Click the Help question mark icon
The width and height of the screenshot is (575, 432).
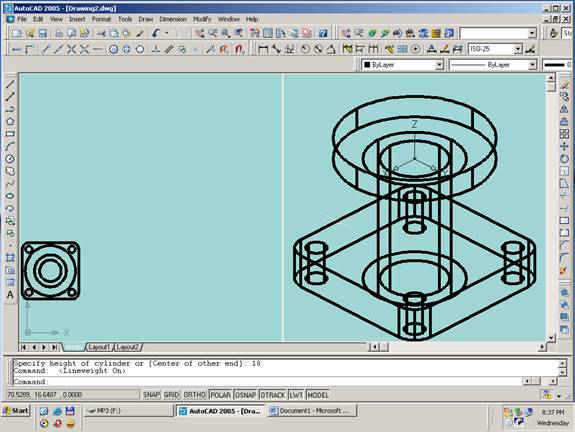tap(323, 33)
